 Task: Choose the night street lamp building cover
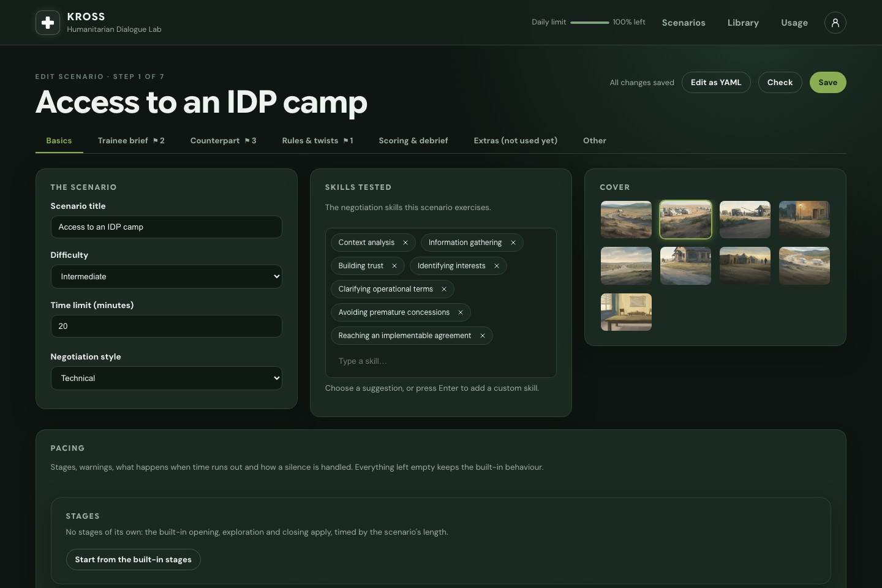click(805, 220)
